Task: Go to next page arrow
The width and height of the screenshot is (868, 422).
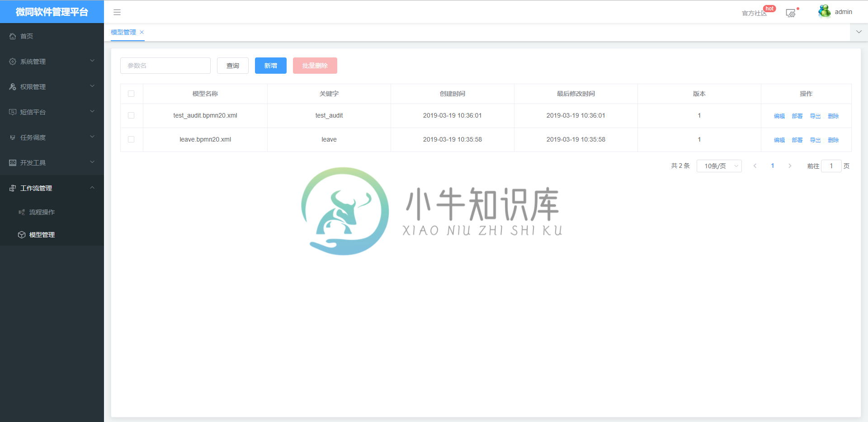Action: (790, 166)
